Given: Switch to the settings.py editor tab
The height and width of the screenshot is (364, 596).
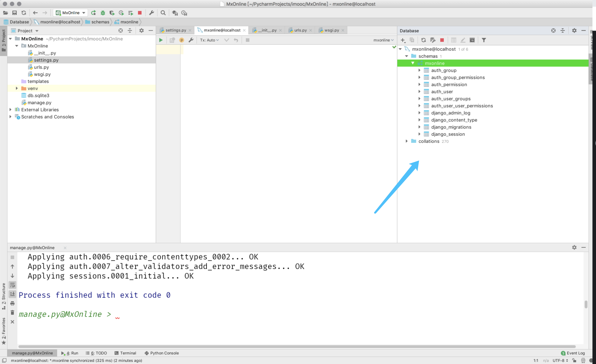Looking at the screenshot, I should (x=175, y=30).
